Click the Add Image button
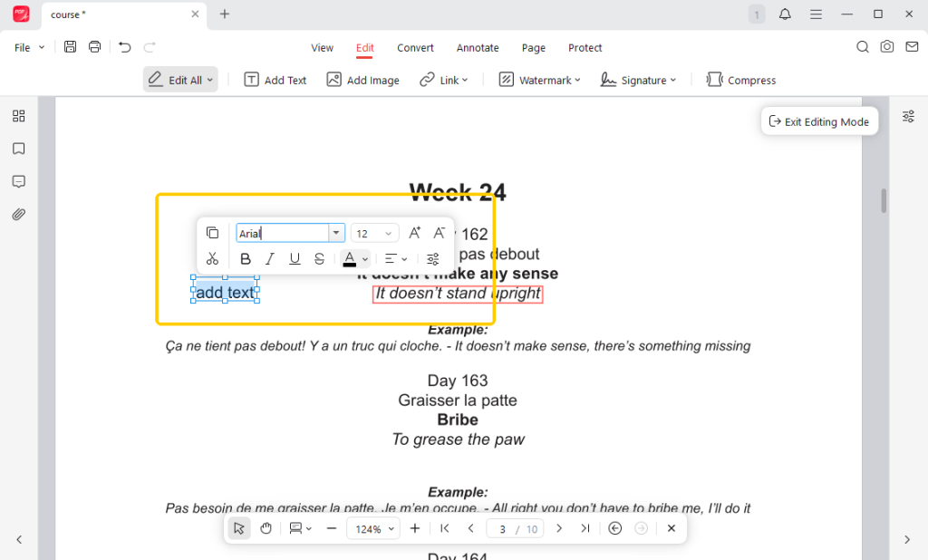The image size is (928, 560). pyautogui.click(x=363, y=80)
